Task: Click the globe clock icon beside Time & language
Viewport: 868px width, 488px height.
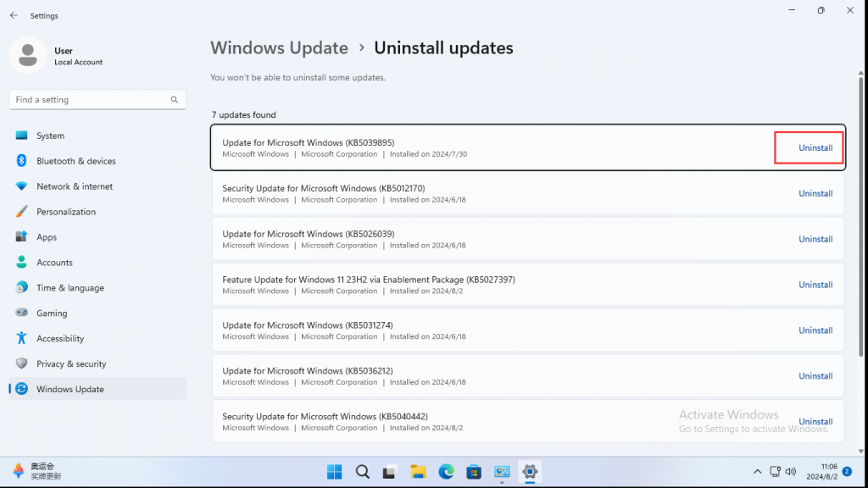Action: click(21, 287)
